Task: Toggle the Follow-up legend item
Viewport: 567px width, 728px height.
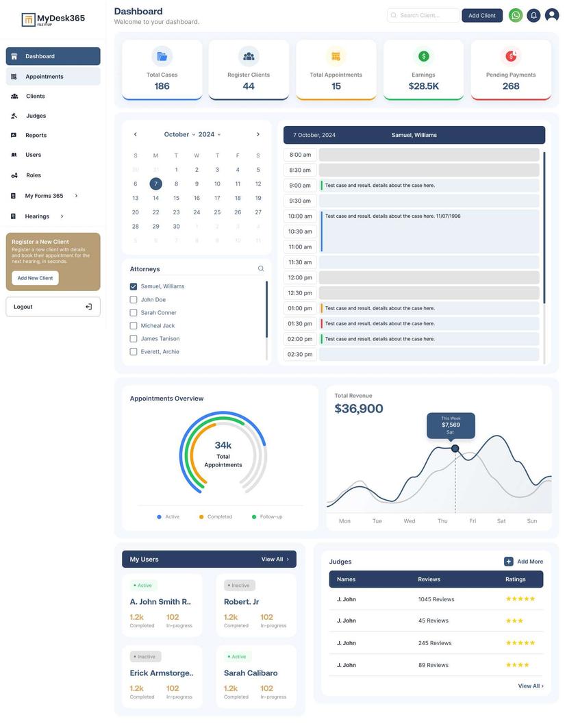Action: 267,517
